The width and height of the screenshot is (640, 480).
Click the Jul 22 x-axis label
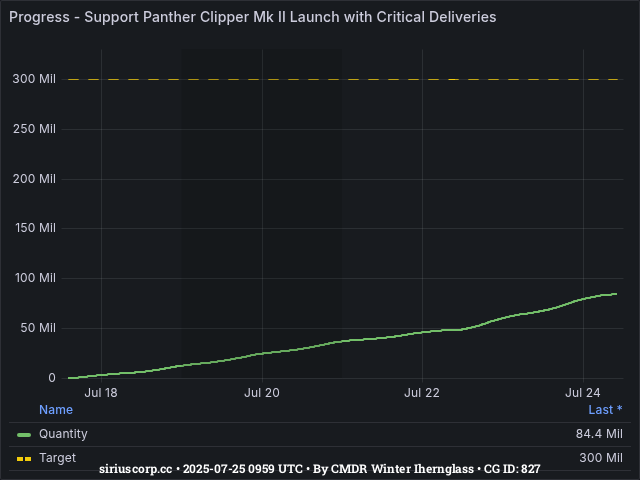tap(422, 393)
